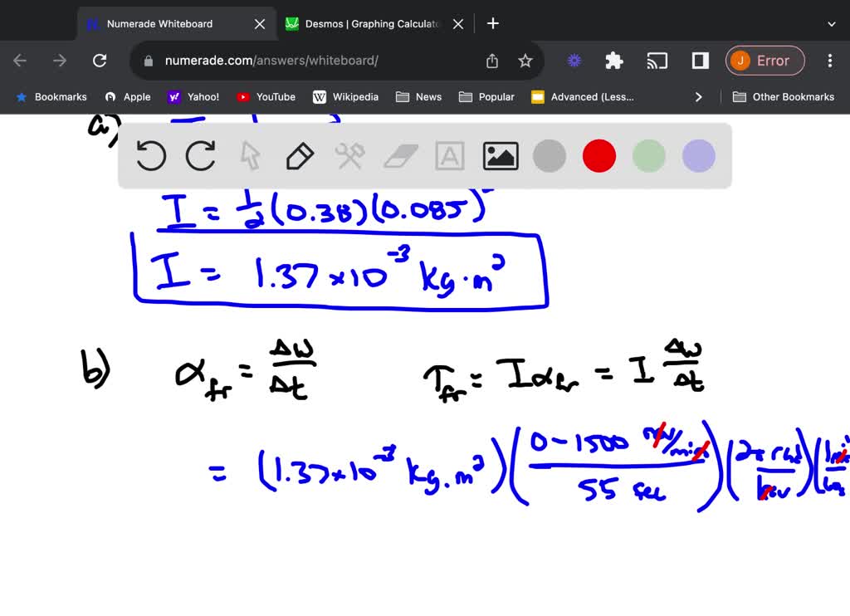Pick the gray pen color

pyautogui.click(x=550, y=156)
